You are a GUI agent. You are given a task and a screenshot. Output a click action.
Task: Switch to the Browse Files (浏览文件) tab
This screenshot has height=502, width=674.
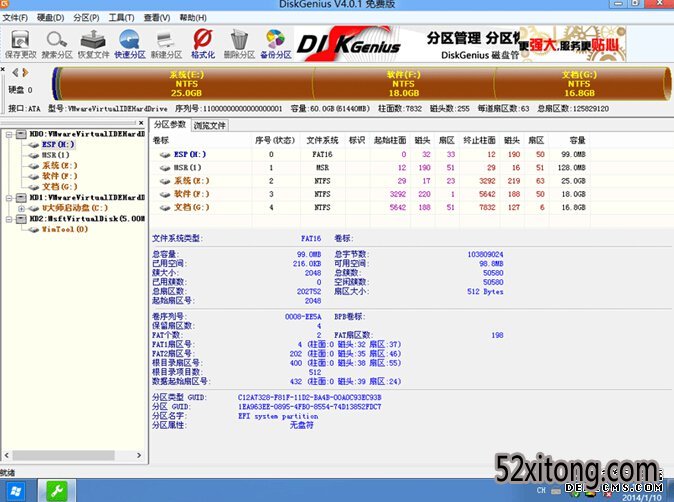coord(209,125)
